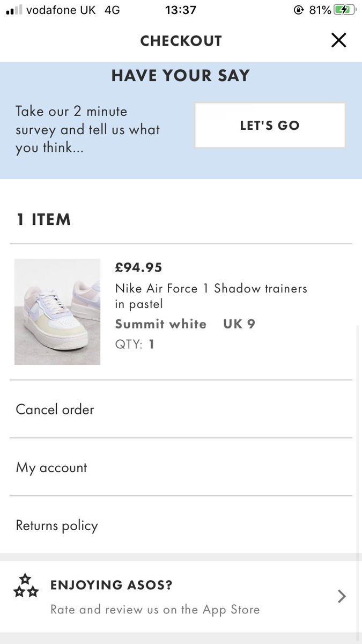Tap the three-star rating icon
This screenshot has height=644, width=362.
pos(26,586)
